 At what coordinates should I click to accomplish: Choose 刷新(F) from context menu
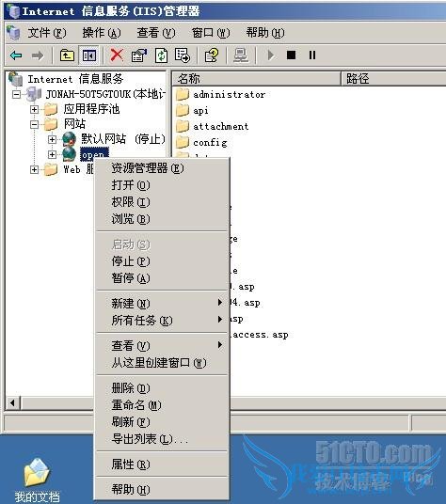162,422
